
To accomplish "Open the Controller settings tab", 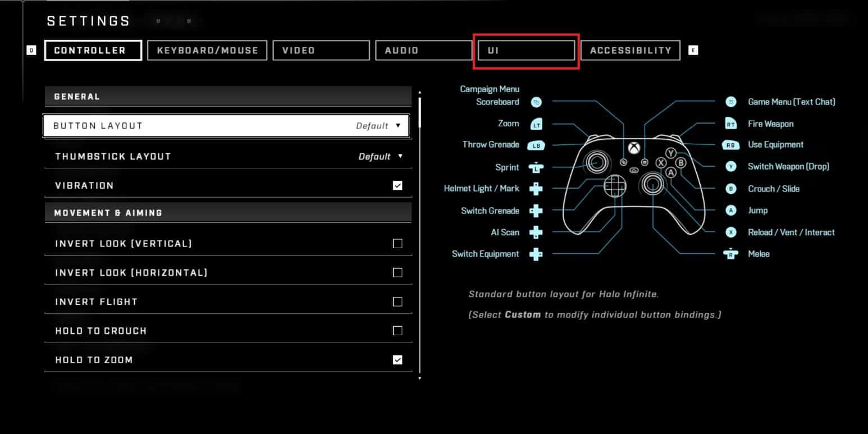I will 93,50.
